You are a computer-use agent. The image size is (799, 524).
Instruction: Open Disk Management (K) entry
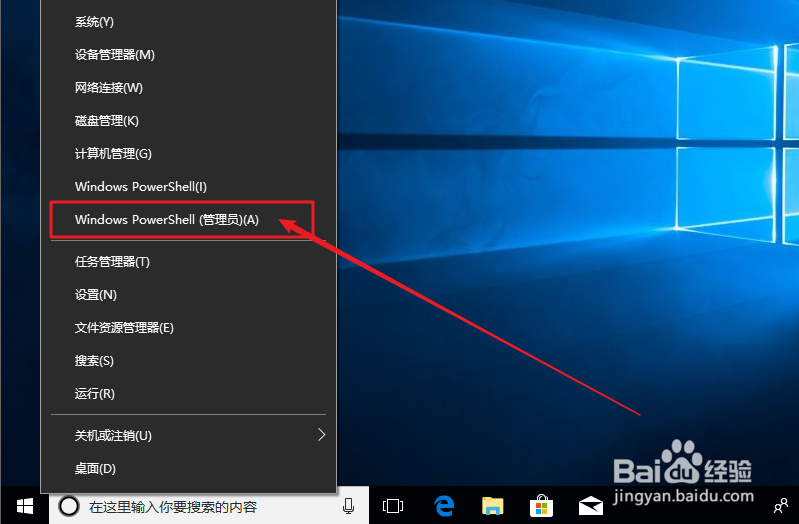tap(189, 121)
